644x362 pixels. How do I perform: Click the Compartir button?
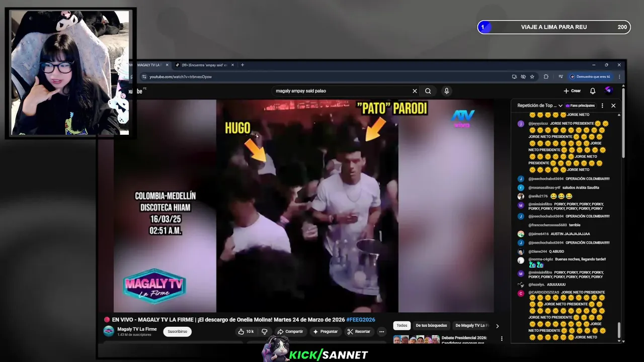[290, 331]
